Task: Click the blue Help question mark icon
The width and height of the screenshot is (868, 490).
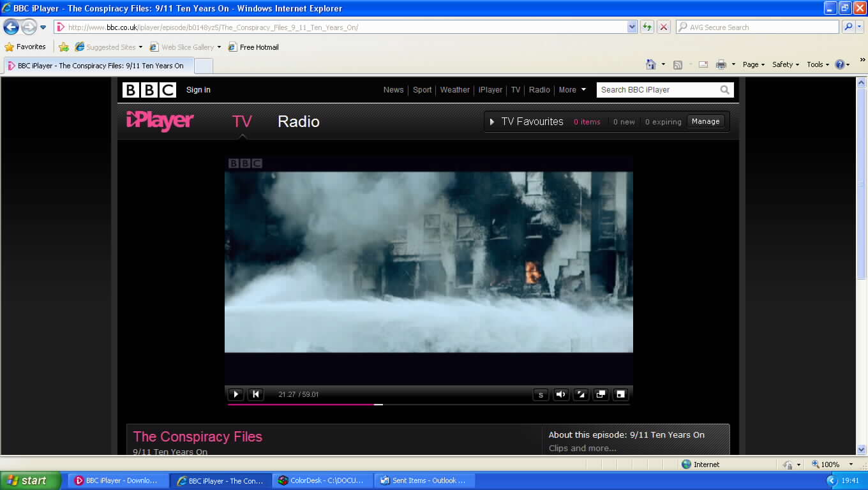Action: [x=840, y=64]
